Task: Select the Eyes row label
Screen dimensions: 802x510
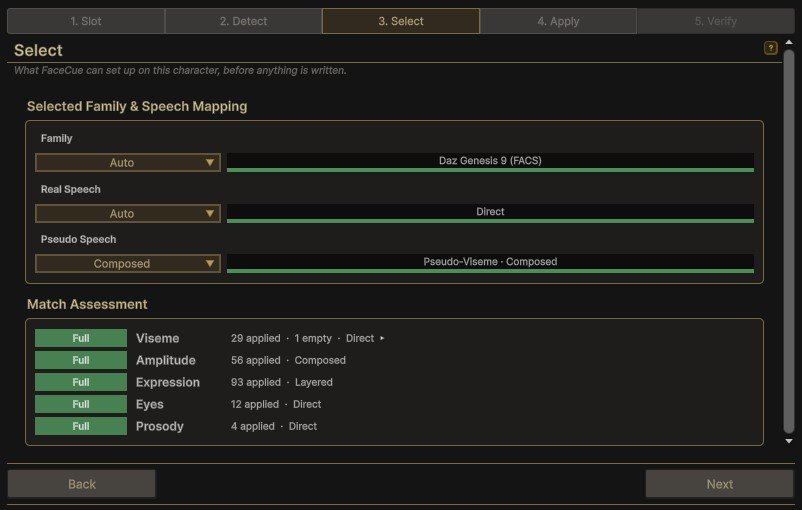Action: pos(150,404)
